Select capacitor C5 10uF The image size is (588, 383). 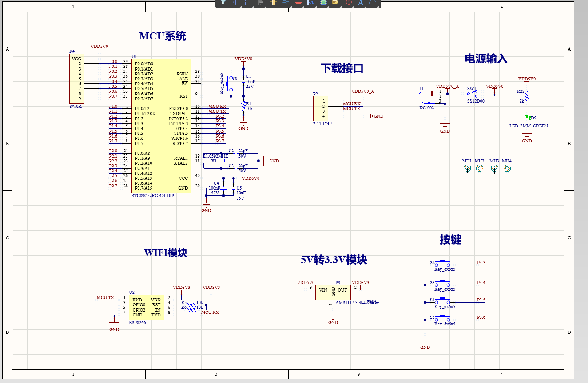(x=233, y=188)
